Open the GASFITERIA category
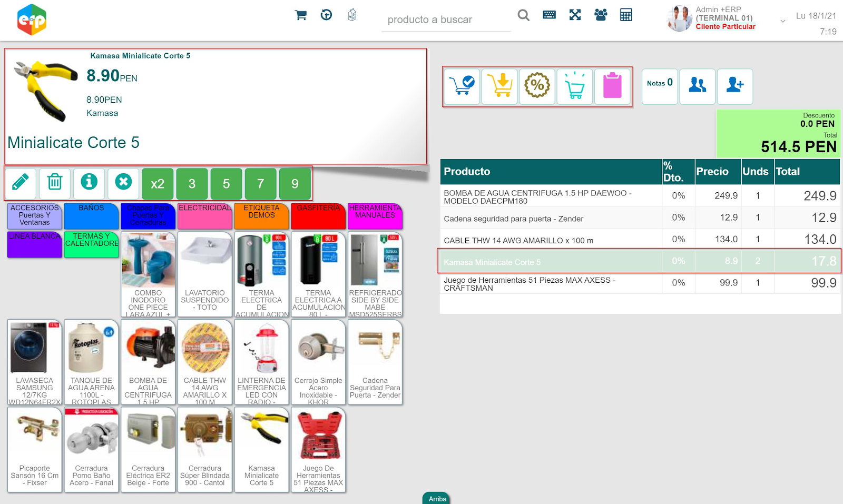 point(318,216)
